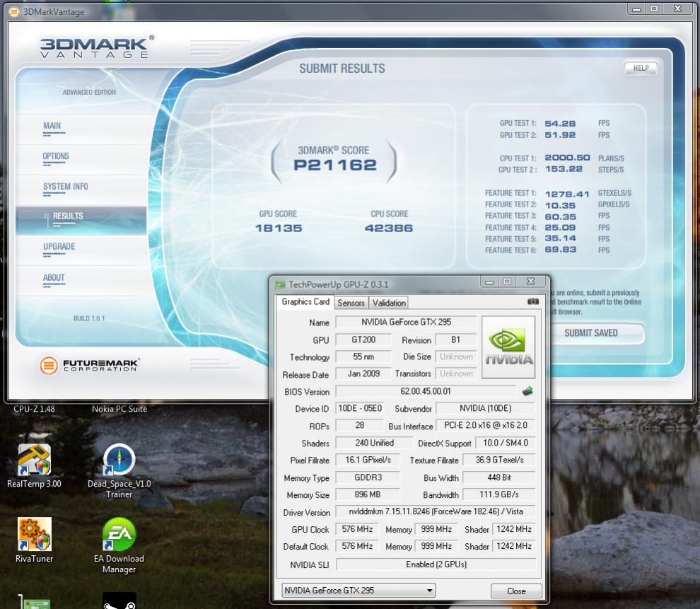Click the Technology field 55 nm
Viewport: 700px width, 609px height.
(x=363, y=356)
